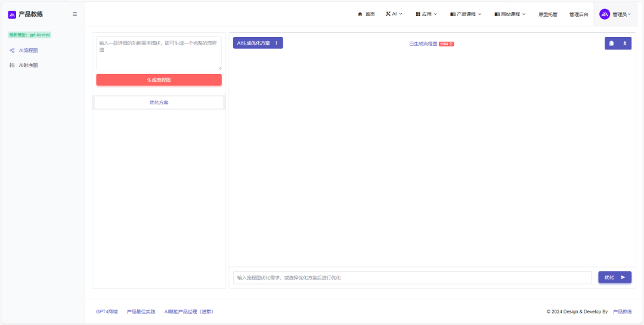Open 原型托管 in the navigation
Screen dimensions: 644x325
pos(548,14)
